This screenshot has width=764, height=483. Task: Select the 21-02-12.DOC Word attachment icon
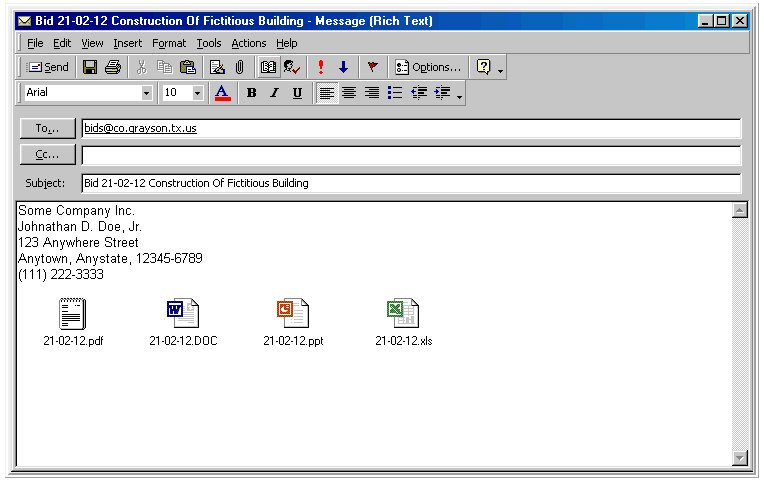point(183,313)
